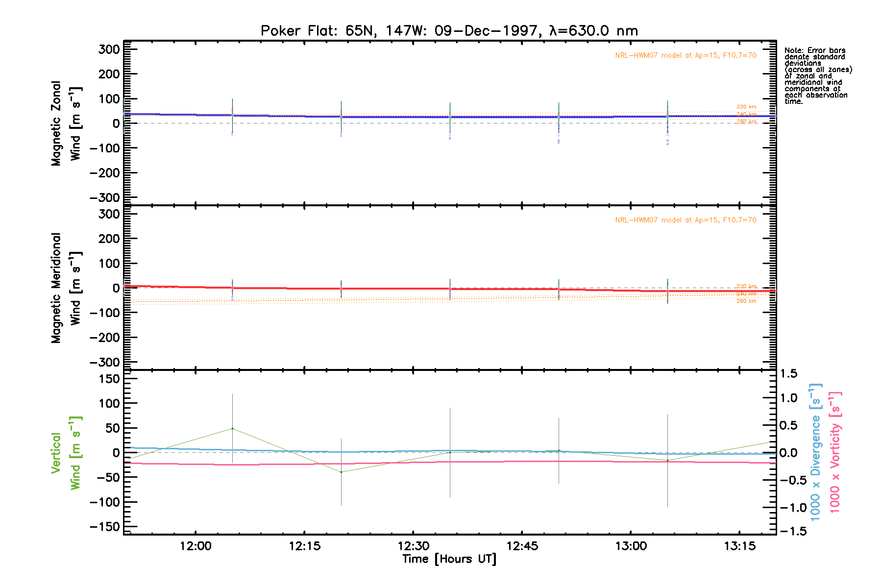
Task: Click the 1.5 tick on divergence axis
Action: (x=788, y=374)
